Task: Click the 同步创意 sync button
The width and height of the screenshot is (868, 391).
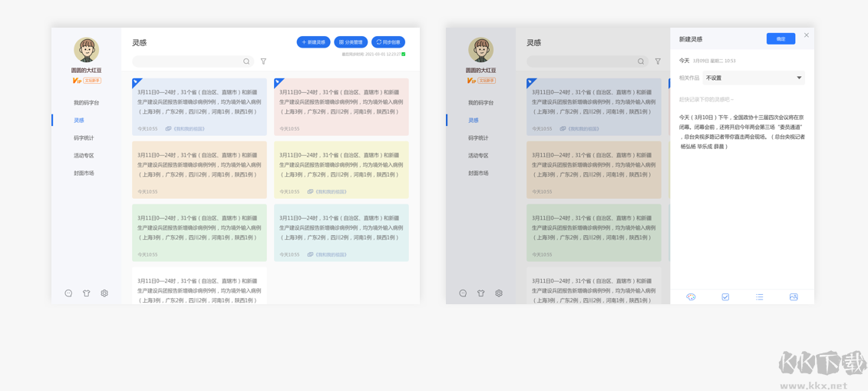Action: pyautogui.click(x=388, y=42)
